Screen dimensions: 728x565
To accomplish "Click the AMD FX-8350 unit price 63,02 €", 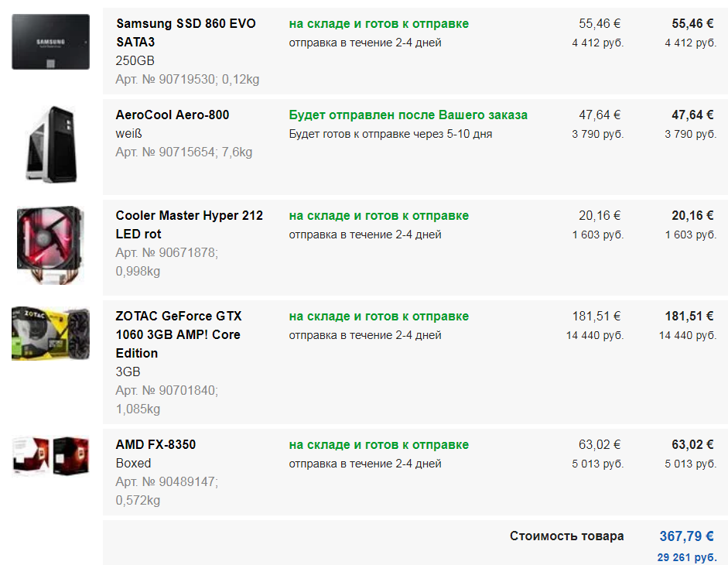I will coord(600,445).
